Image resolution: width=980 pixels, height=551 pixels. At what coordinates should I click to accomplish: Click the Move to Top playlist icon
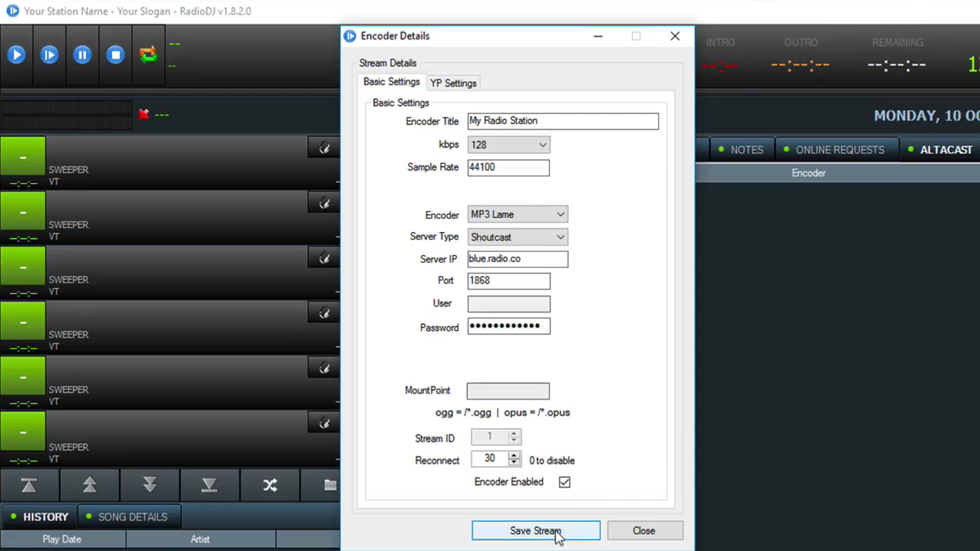29,485
